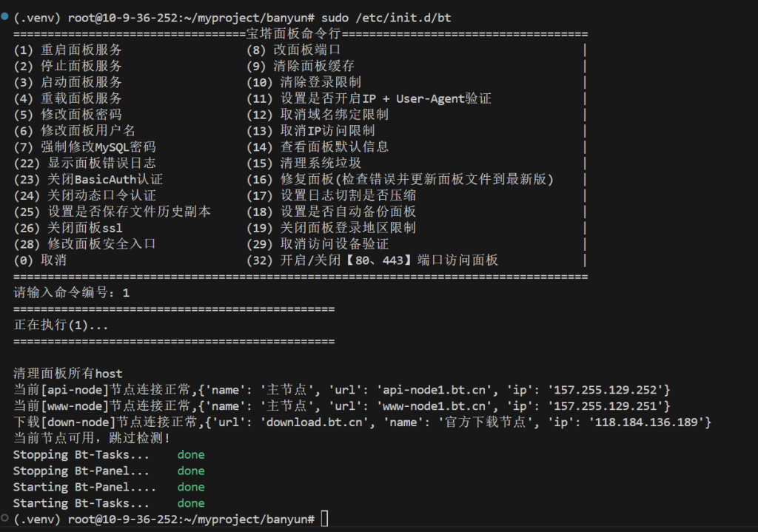Click green done next to Starting Bt-Panel

(190, 487)
